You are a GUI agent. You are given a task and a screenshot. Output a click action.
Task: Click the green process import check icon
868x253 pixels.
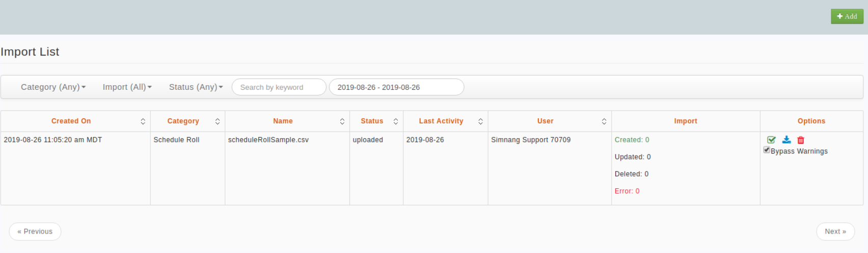coord(771,140)
